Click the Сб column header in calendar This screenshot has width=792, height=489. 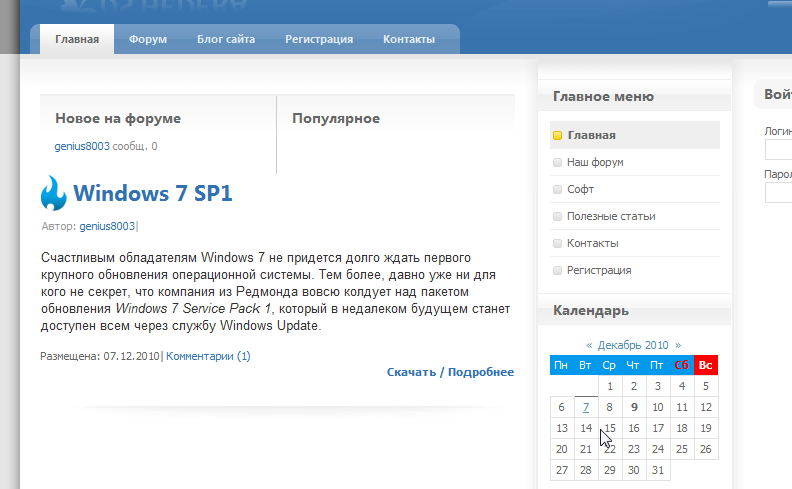click(682, 365)
